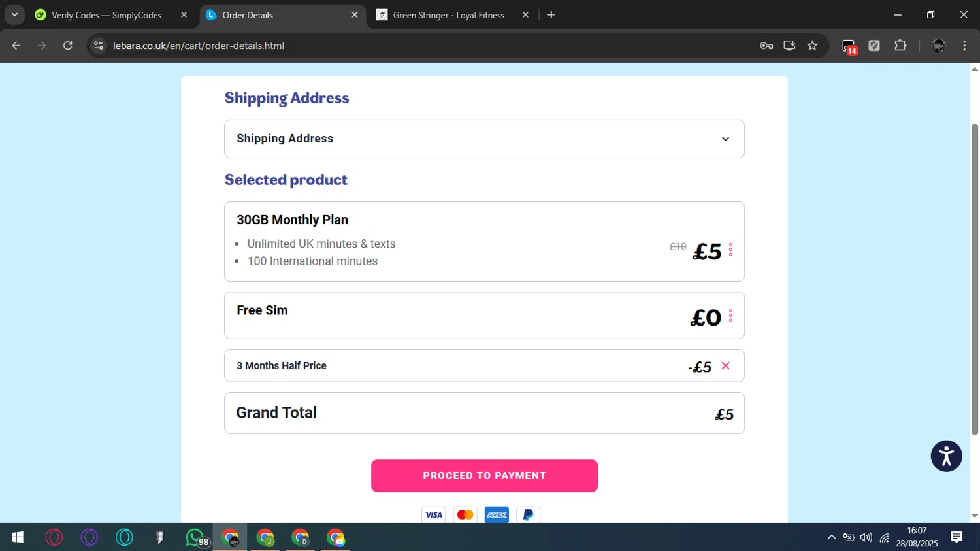The height and width of the screenshot is (551, 980).
Task: Bookmark this page with the star icon
Action: coord(812,46)
